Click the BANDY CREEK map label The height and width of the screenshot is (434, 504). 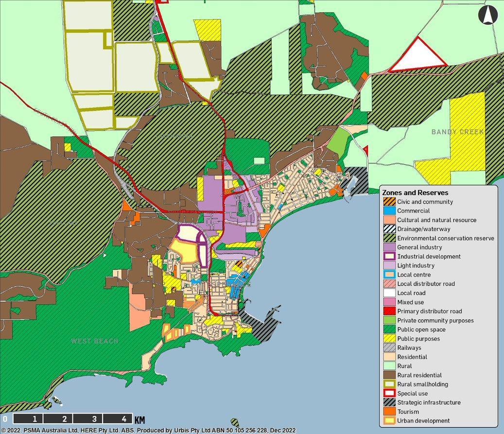(457, 132)
